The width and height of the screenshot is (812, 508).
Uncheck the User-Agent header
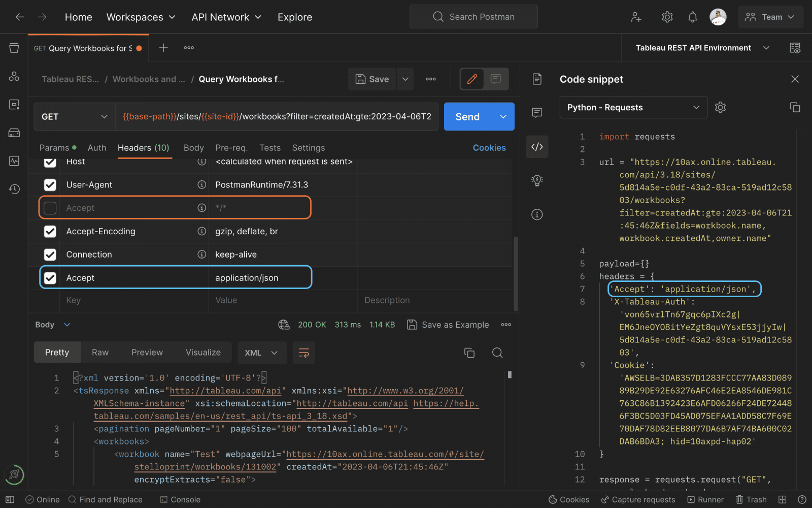coord(50,185)
